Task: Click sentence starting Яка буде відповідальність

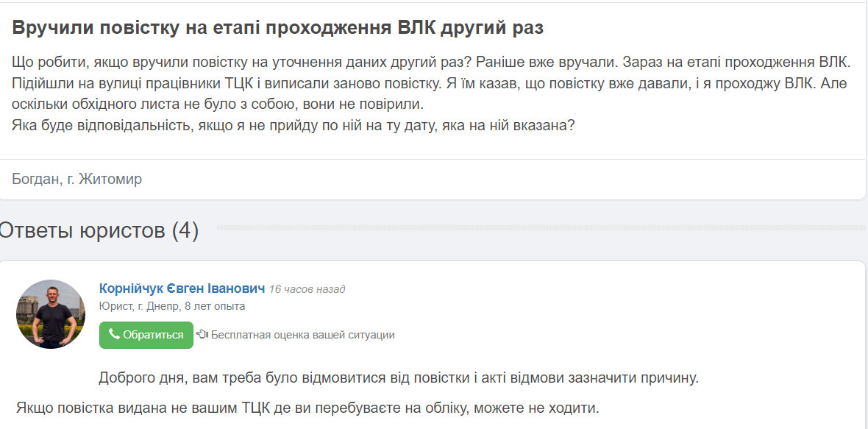Action: coord(293,125)
